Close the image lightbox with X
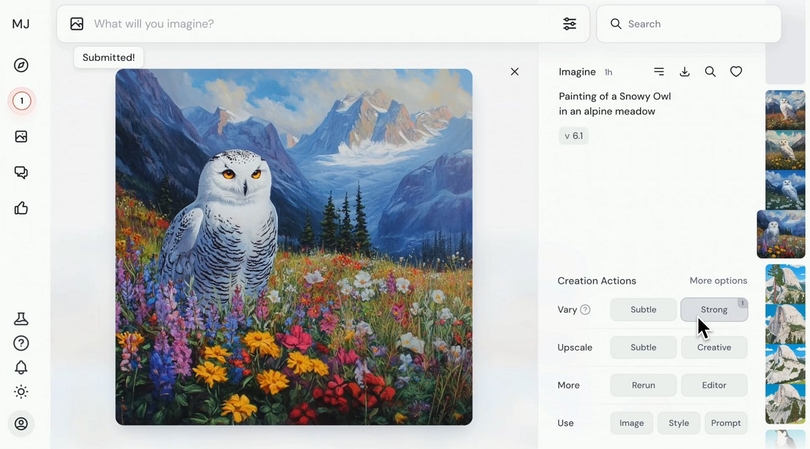This screenshot has width=810, height=449. pyautogui.click(x=515, y=72)
